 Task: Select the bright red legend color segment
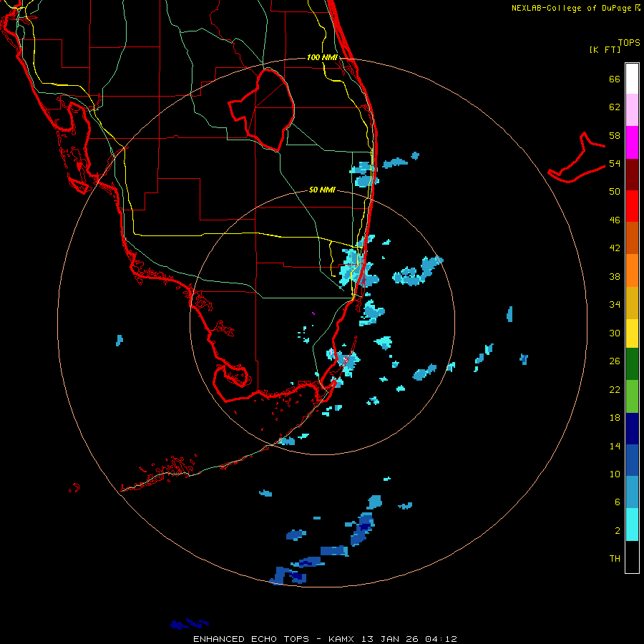[632, 206]
